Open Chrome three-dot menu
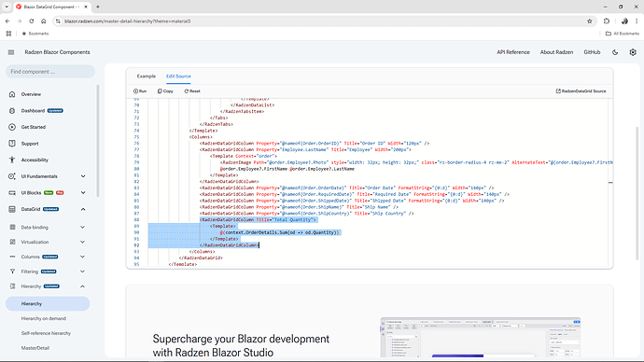644x362 pixels. (x=637, y=21)
